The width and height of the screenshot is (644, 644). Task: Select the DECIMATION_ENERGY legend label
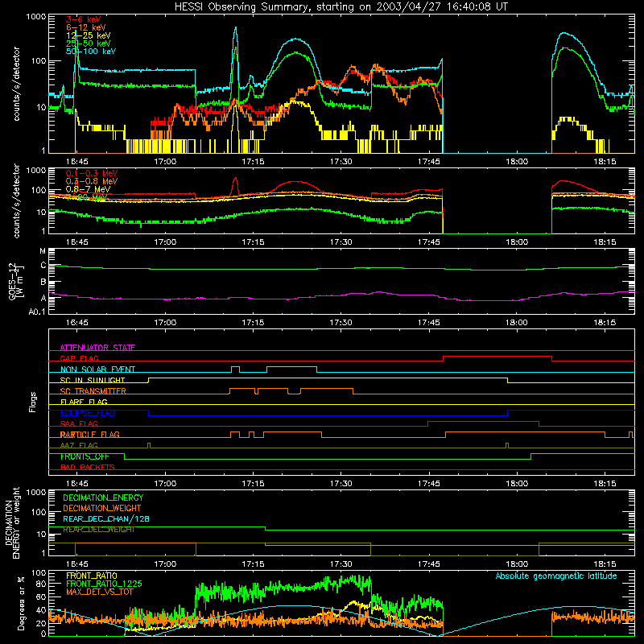click(103, 497)
